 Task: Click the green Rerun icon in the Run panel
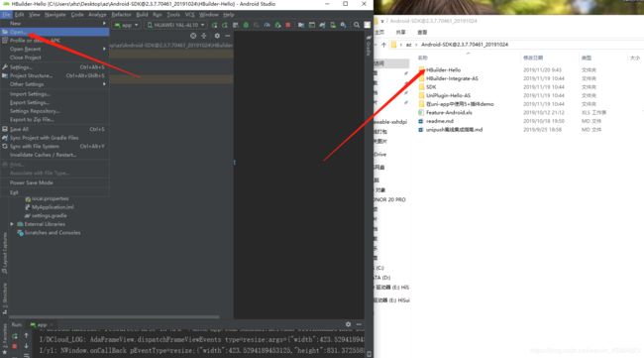[15, 336]
